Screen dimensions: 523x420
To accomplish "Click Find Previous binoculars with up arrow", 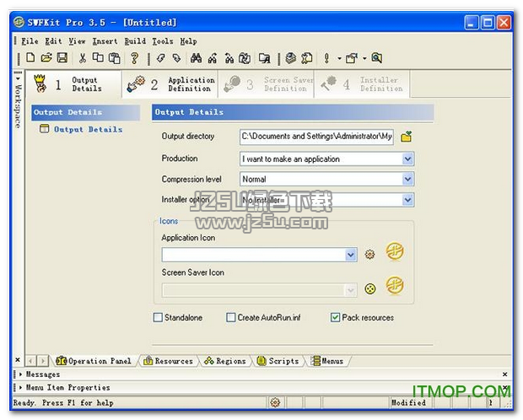I will [213, 58].
